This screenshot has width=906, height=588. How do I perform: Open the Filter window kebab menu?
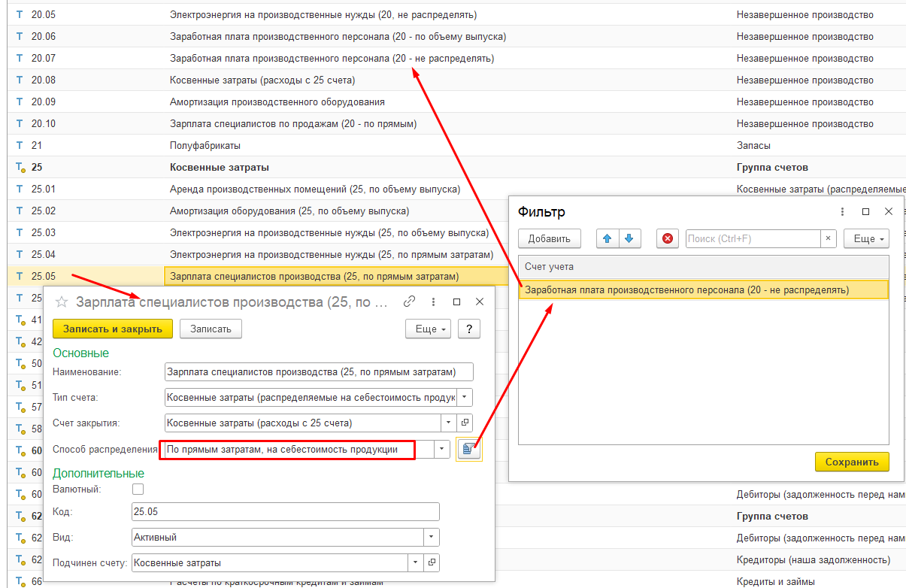(843, 212)
